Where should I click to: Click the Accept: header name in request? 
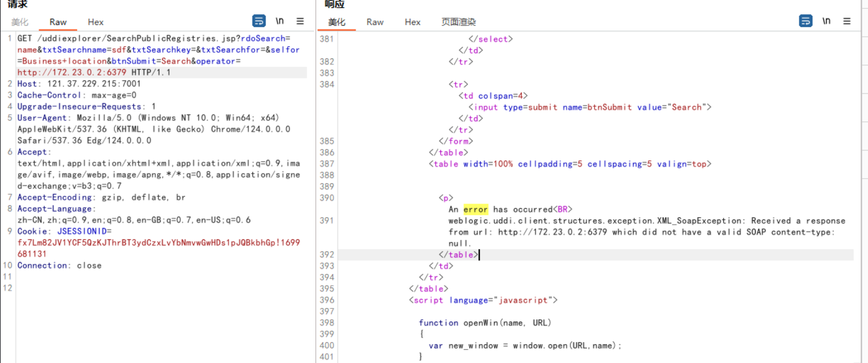tap(34, 152)
